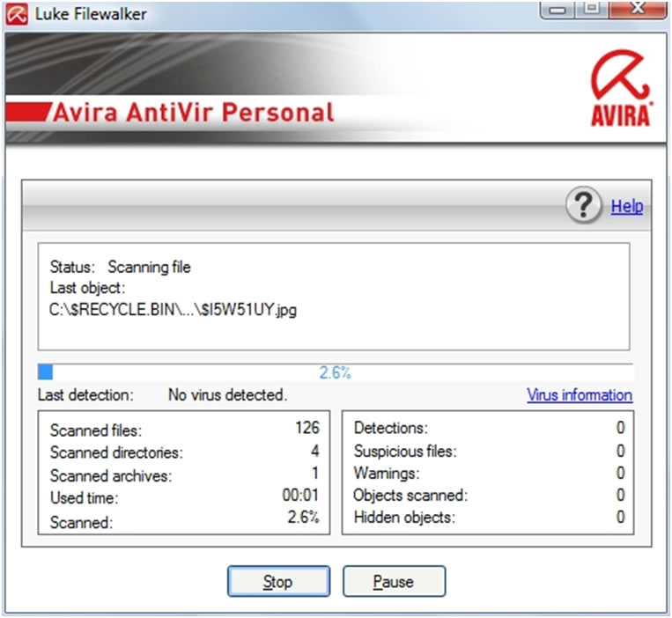
Task: Click the 'Last detection:' label
Action: pyautogui.click(x=85, y=395)
